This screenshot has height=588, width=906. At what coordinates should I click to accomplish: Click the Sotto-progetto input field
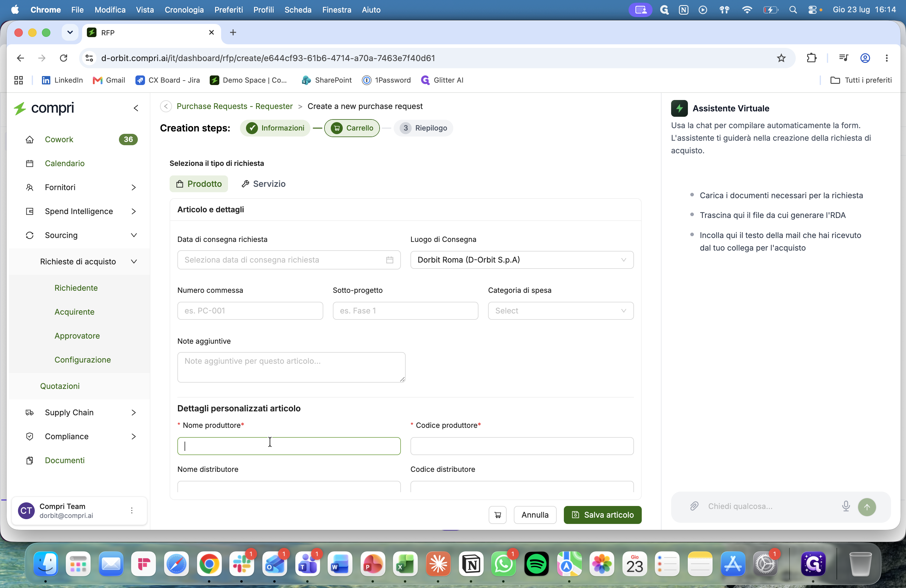(405, 311)
